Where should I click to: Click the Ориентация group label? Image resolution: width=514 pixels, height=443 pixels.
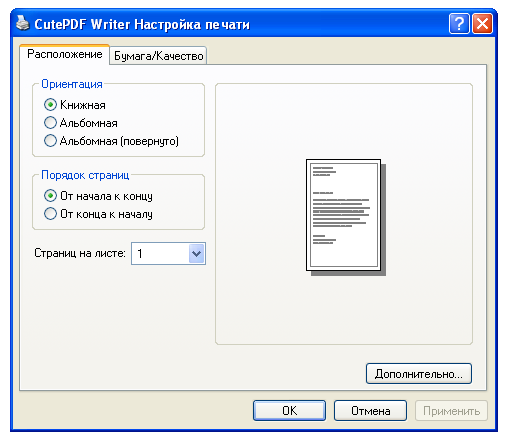(72, 84)
